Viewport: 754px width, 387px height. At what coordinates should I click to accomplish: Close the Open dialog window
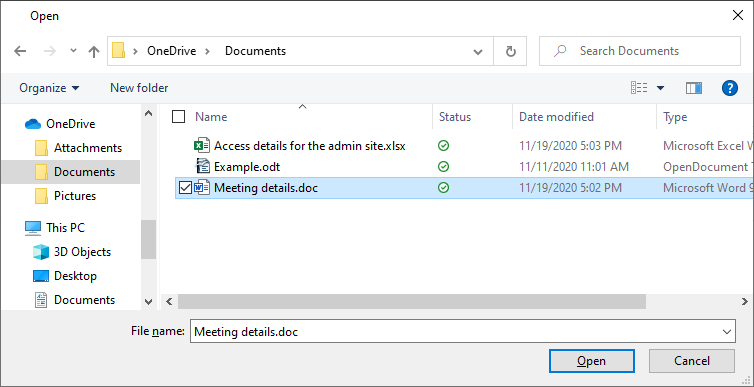(738, 16)
